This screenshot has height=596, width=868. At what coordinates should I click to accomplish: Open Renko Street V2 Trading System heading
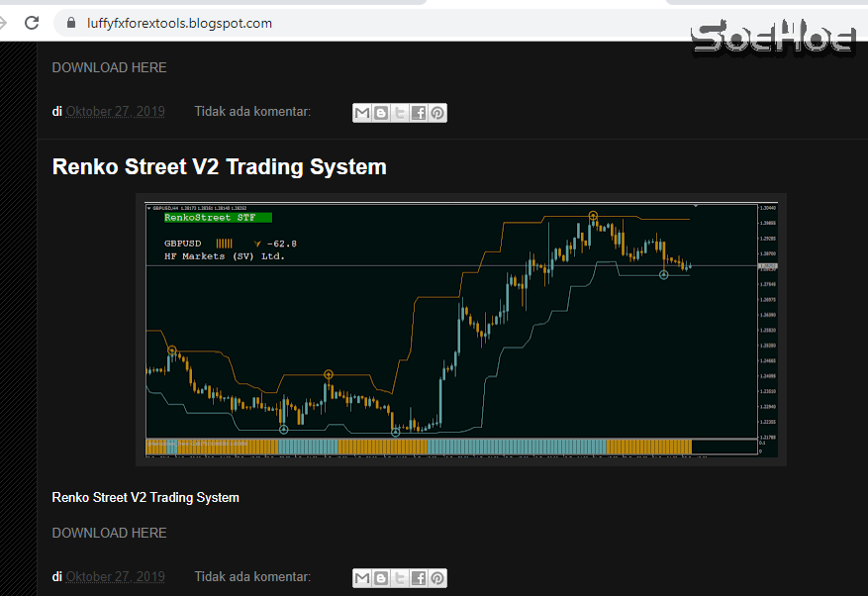tap(219, 166)
